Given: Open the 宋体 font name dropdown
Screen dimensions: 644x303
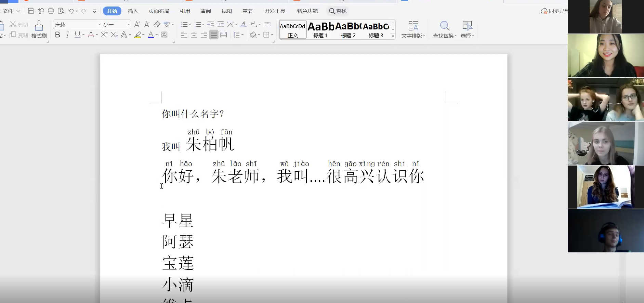Looking at the screenshot, I should [x=100, y=24].
